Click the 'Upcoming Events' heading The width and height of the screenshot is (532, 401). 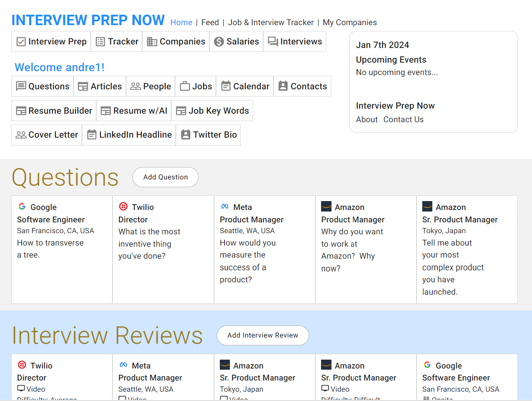coord(391,60)
